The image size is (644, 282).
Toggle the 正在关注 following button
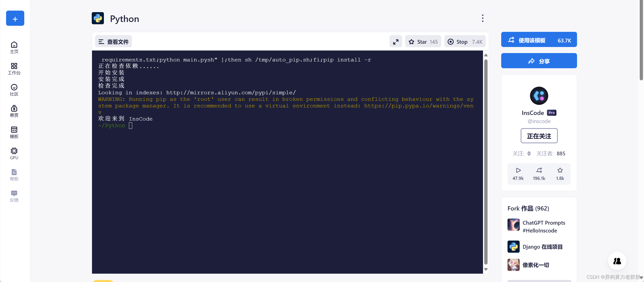(539, 136)
